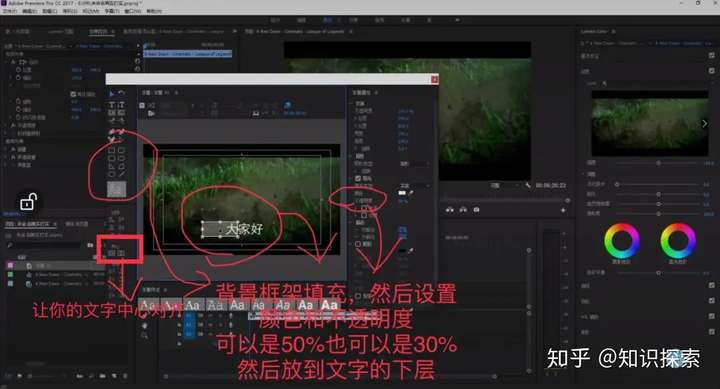Expand next Lumetri look preview arrow

click(704, 123)
